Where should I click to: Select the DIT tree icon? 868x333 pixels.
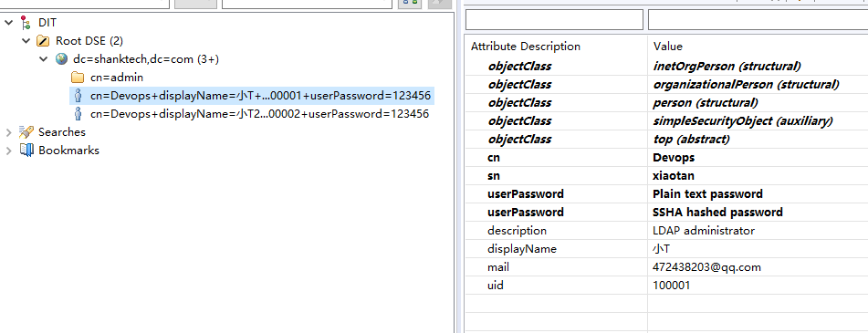tap(26, 23)
